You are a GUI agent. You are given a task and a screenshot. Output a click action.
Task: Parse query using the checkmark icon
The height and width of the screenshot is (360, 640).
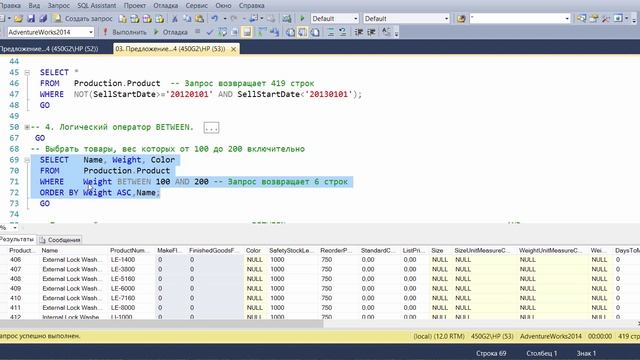[210, 32]
